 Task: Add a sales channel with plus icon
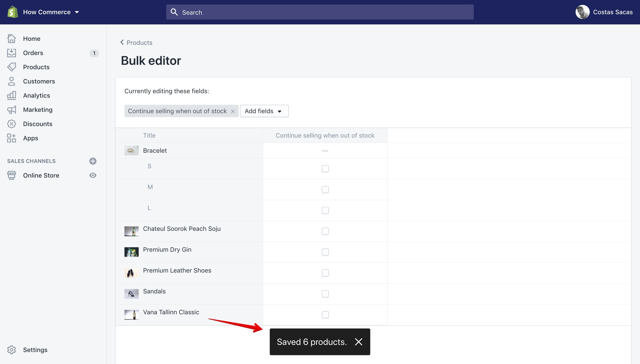point(93,161)
